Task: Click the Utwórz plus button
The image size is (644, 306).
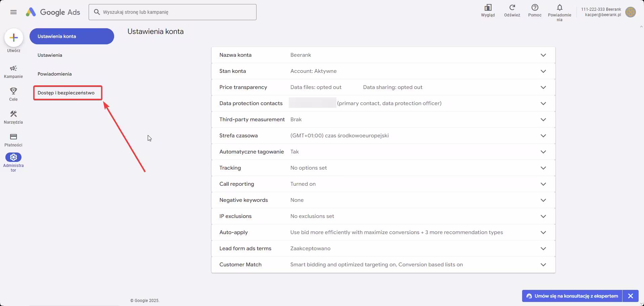Action: point(14,38)
